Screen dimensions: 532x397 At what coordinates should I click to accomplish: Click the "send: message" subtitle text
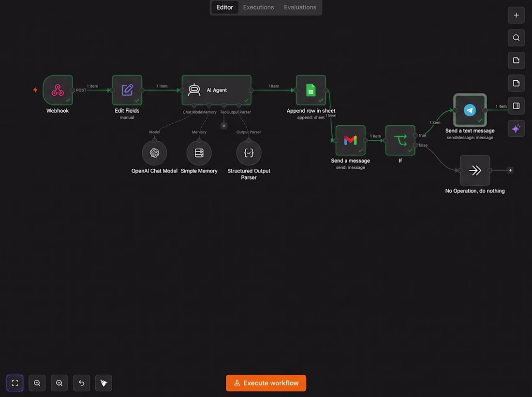click(x=351, y=168)
